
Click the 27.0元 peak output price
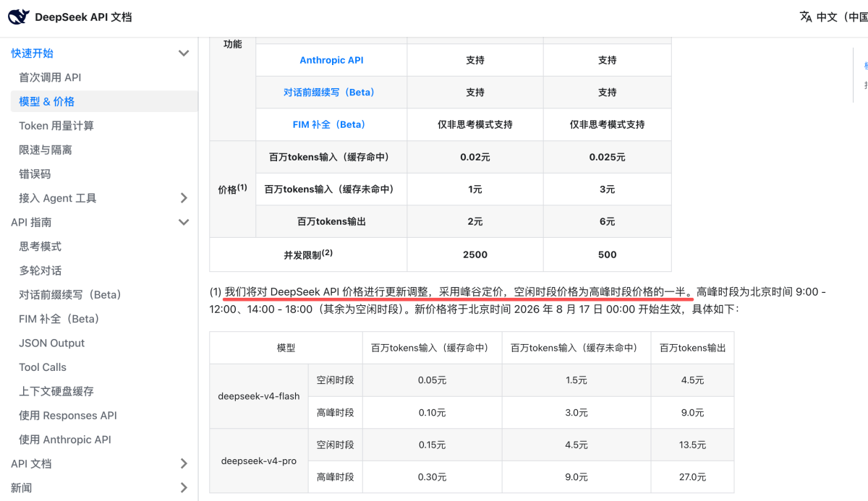click(x=692, y=477)
